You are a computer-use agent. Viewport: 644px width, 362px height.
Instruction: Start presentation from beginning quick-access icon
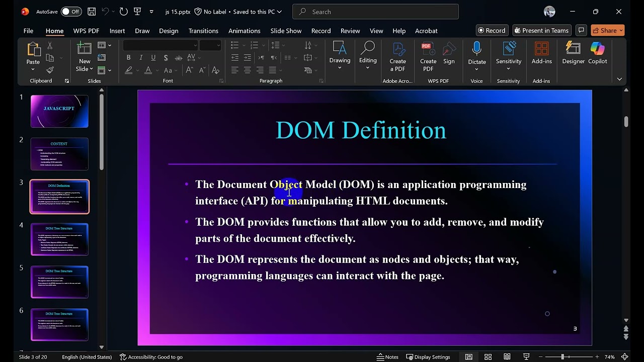[x=137, y=12]
